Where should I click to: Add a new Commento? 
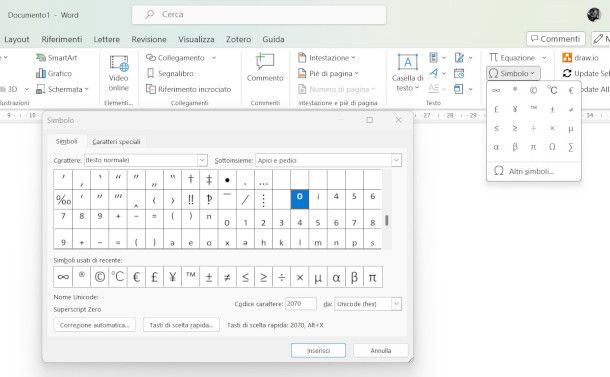pos(265,68)
